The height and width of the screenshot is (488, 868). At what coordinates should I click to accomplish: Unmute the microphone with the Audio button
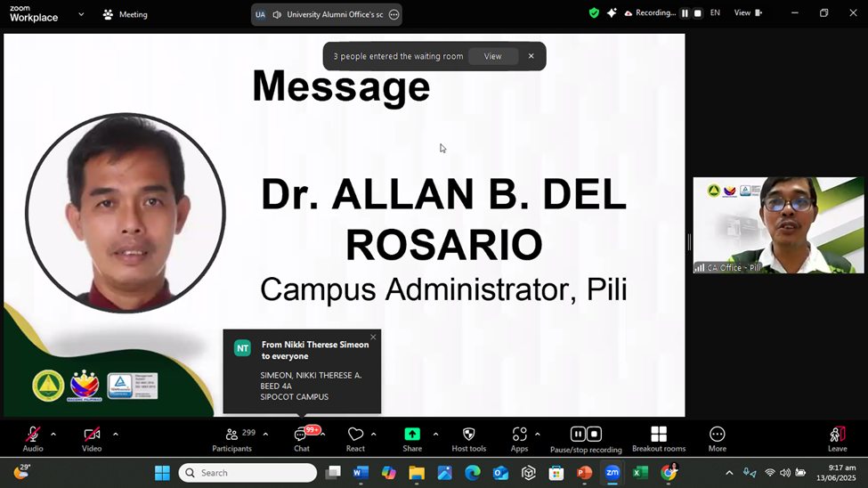[33, 435]
